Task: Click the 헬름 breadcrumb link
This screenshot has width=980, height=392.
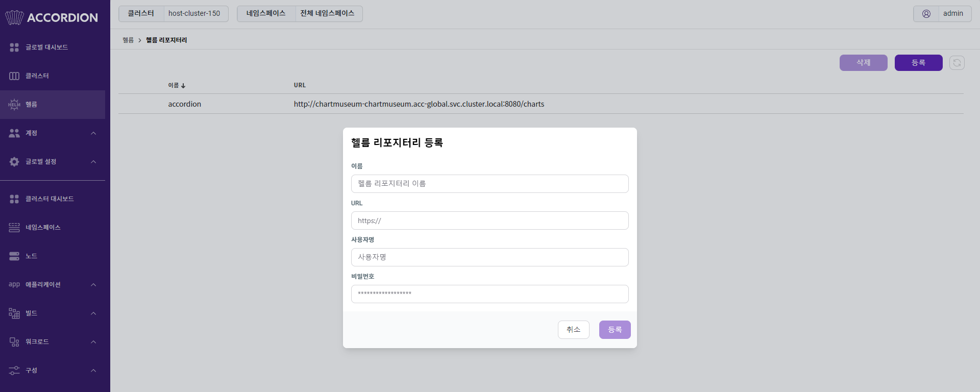Action: (x=128, y=40)
